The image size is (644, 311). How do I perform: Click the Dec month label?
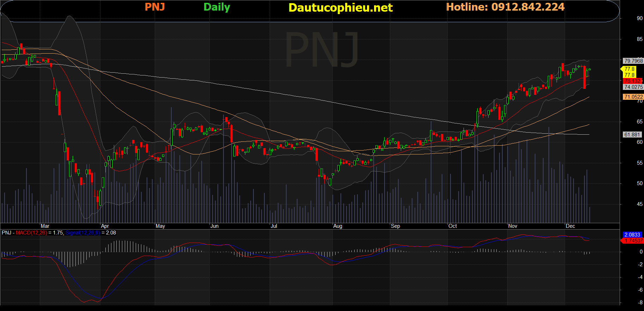point(570,226)
